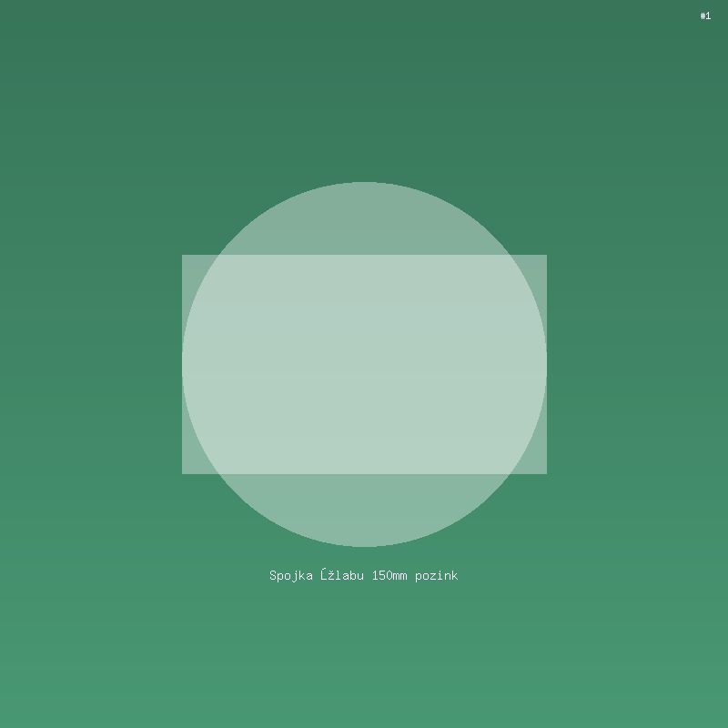Select the circle's bottom segment below the rectangle
This screenshot has height=728, width=728.
click(364, 510)
